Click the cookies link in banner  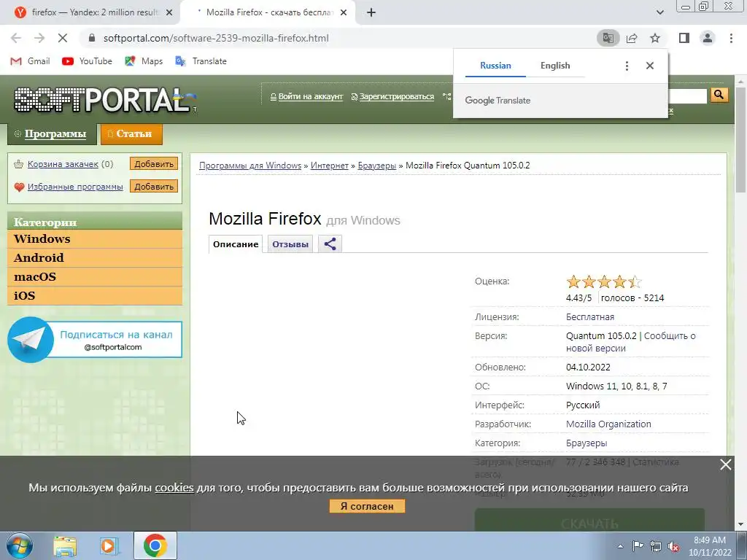[x=174, y=488]
